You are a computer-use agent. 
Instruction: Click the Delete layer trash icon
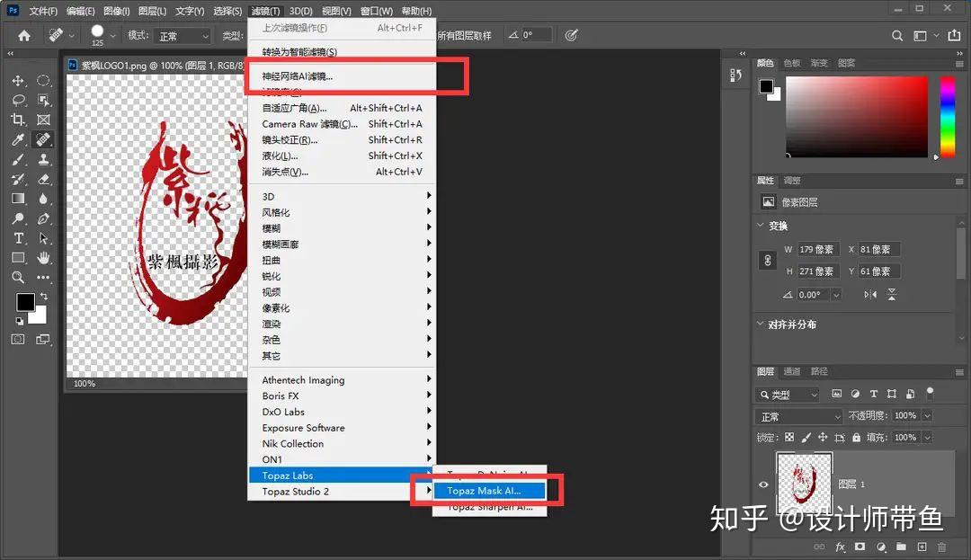(943, 547)
